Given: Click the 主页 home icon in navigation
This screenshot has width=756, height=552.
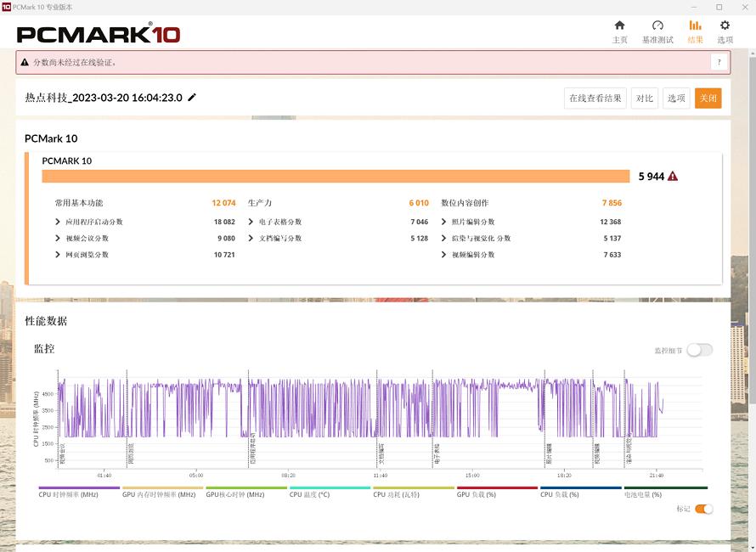Looking at the screenshot, I should tap(620, 25).
